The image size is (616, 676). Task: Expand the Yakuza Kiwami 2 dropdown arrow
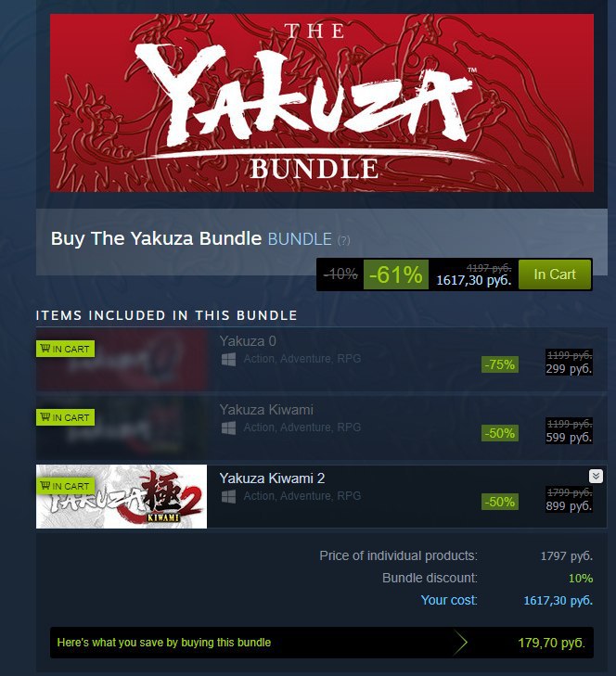[596, 476]
